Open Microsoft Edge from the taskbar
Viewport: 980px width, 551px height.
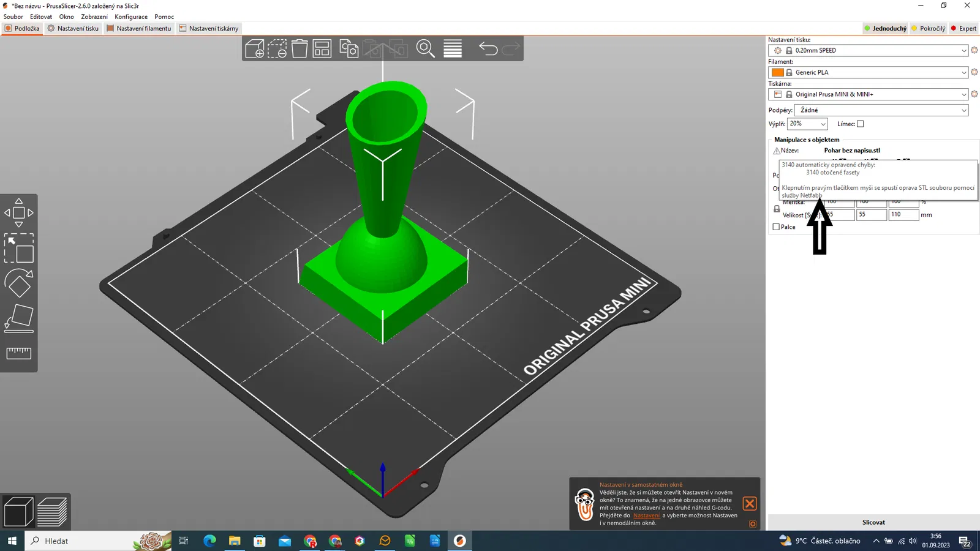tap(209, 541)
